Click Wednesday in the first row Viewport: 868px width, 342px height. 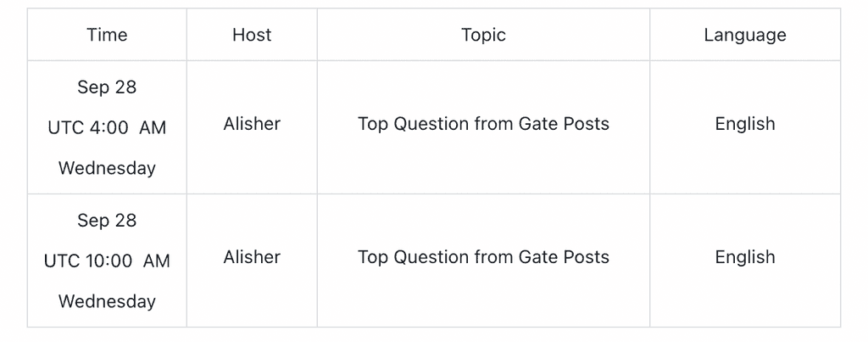pyautogui.click(x=107, y=167)
